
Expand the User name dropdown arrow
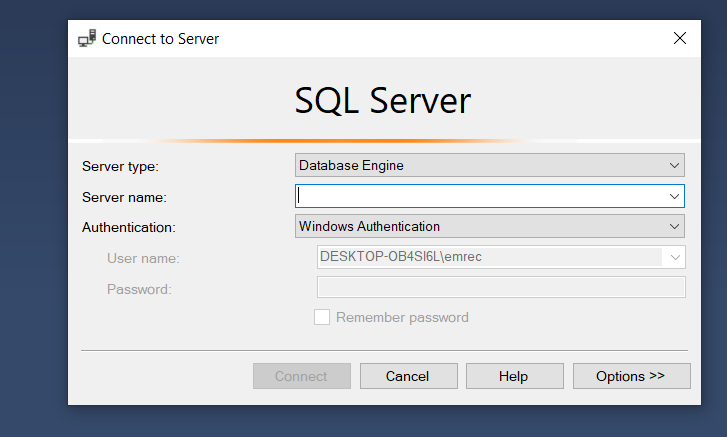[675, 257]
